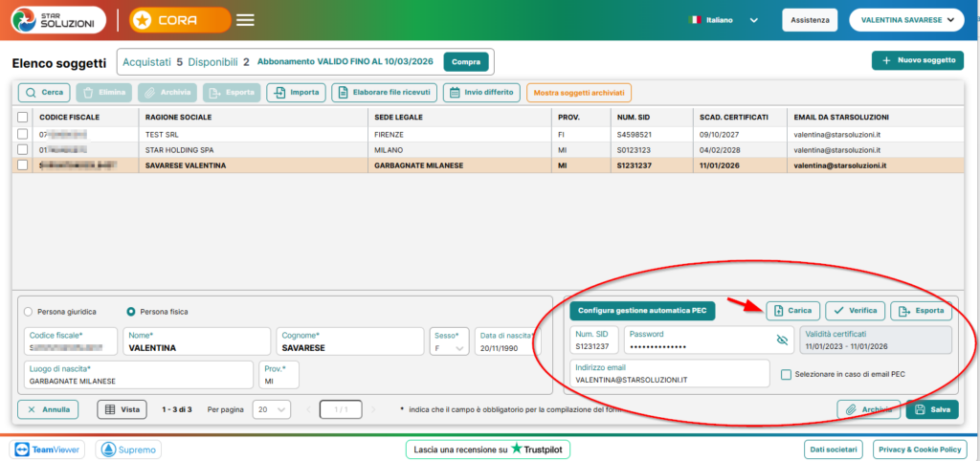
Task: Open the hamburger menu next to CORA
Action: pyautogui.click(x=245, y=20)
